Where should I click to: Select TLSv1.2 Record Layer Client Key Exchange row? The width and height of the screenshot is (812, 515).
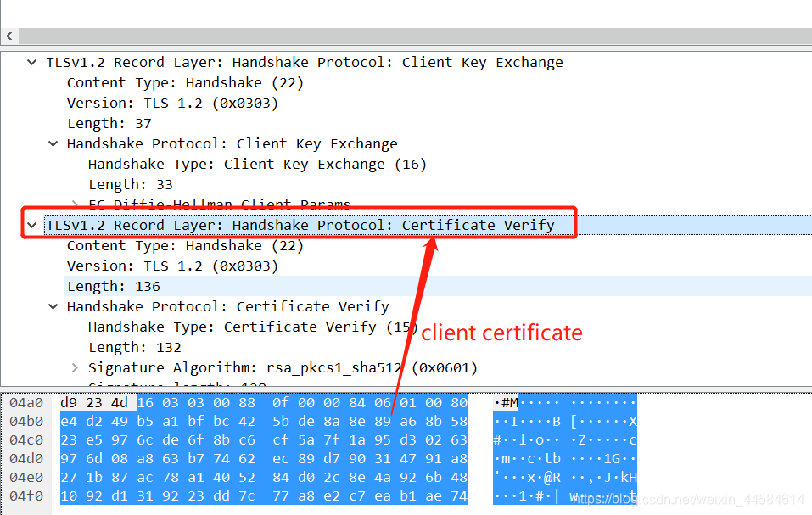(305, 63)
